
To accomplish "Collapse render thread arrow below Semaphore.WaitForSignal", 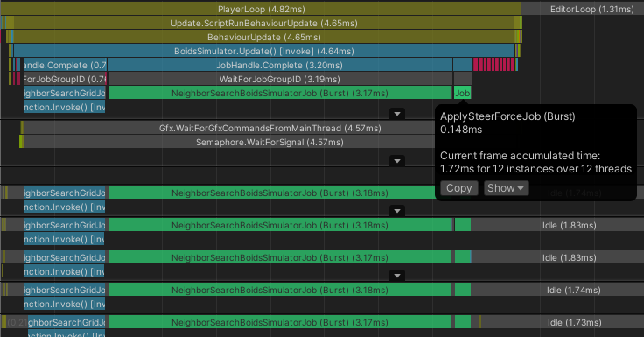I will (397, 161).
